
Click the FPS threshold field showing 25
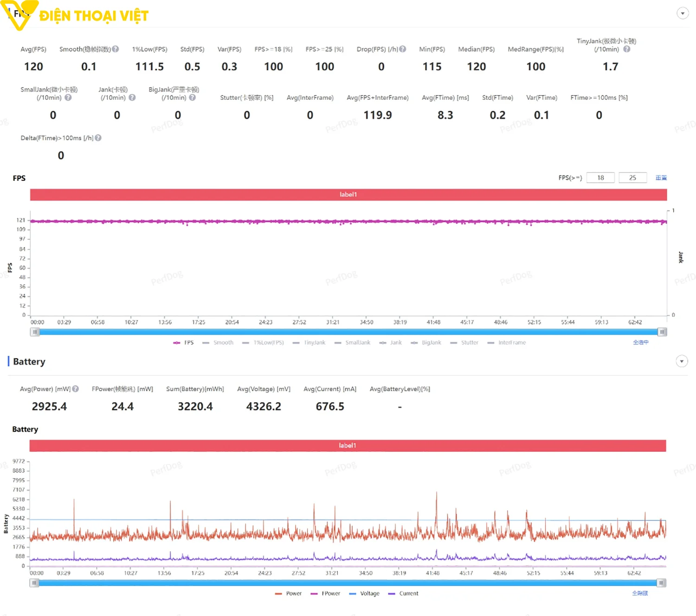pos(632,178)
